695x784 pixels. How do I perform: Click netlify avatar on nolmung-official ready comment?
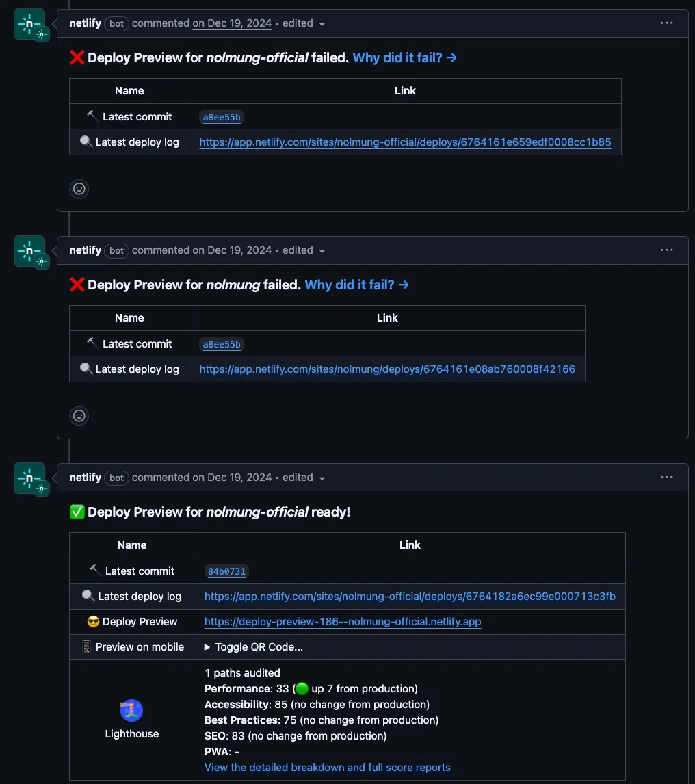click(29, 478)
